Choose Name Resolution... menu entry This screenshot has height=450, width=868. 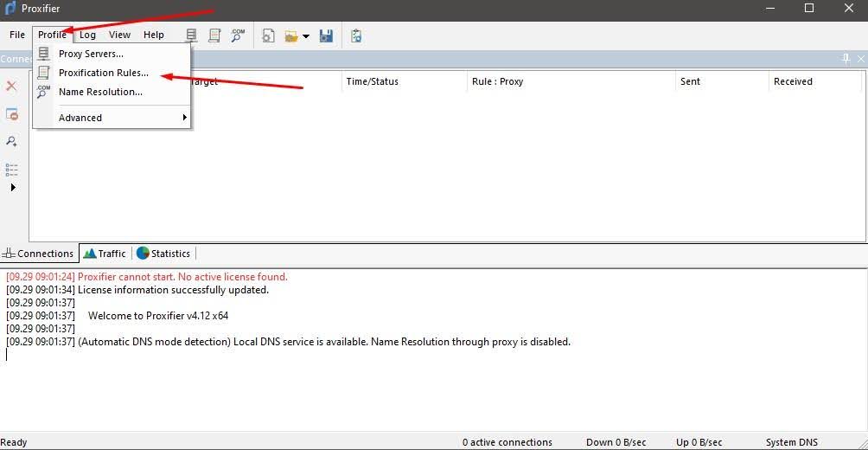coord(112,92)
